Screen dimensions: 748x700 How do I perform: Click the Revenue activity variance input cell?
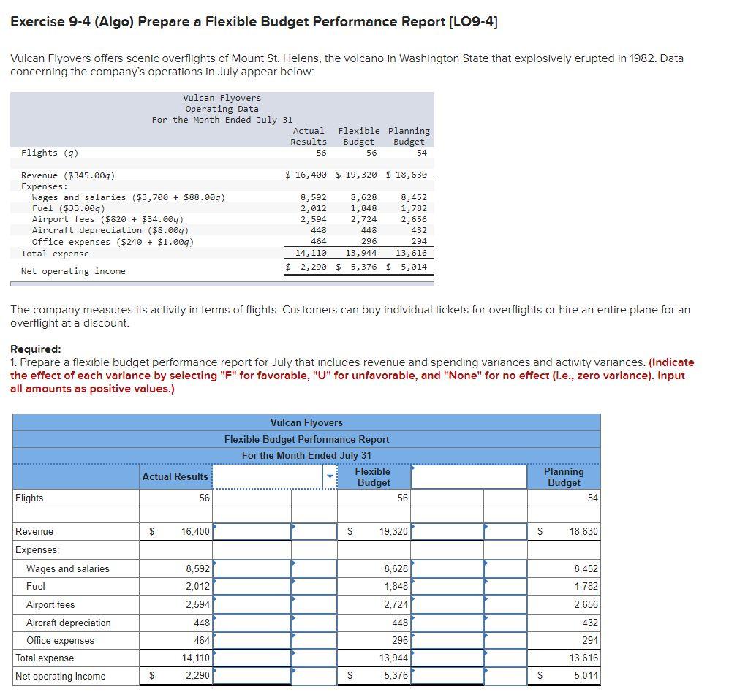click(x=446, y=531)
